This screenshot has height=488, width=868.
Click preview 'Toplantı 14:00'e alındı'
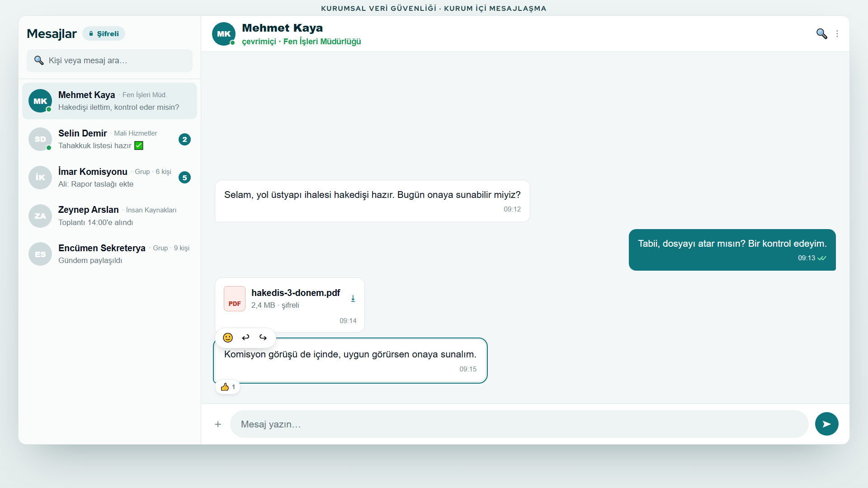(x=95, y=222)
